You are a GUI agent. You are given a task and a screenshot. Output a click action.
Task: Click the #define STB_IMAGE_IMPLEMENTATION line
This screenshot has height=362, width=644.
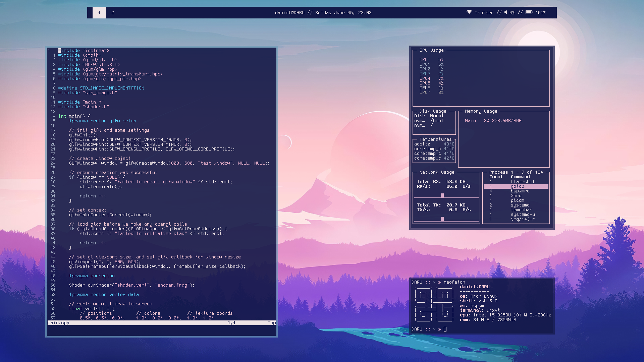pyautogui.click(x=101, y=88)
